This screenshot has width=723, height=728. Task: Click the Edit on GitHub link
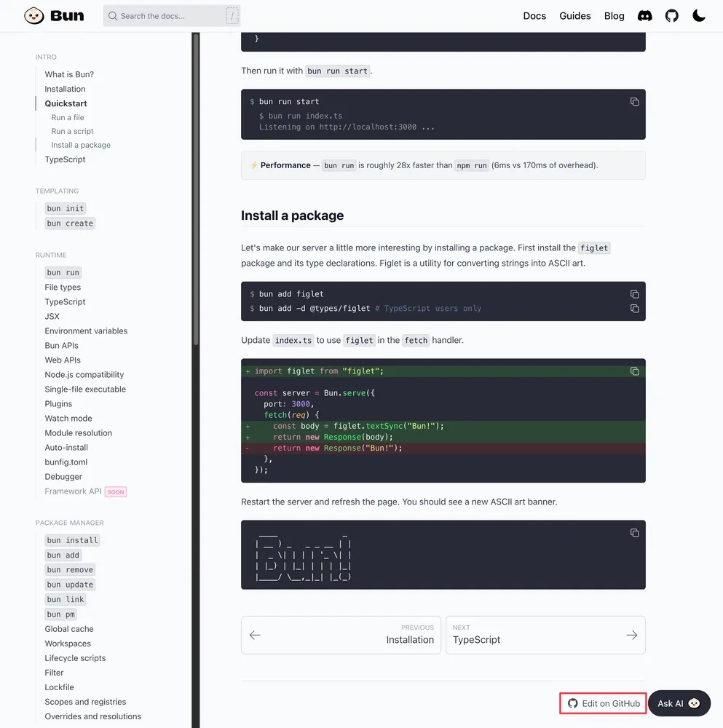pos(604,703)
